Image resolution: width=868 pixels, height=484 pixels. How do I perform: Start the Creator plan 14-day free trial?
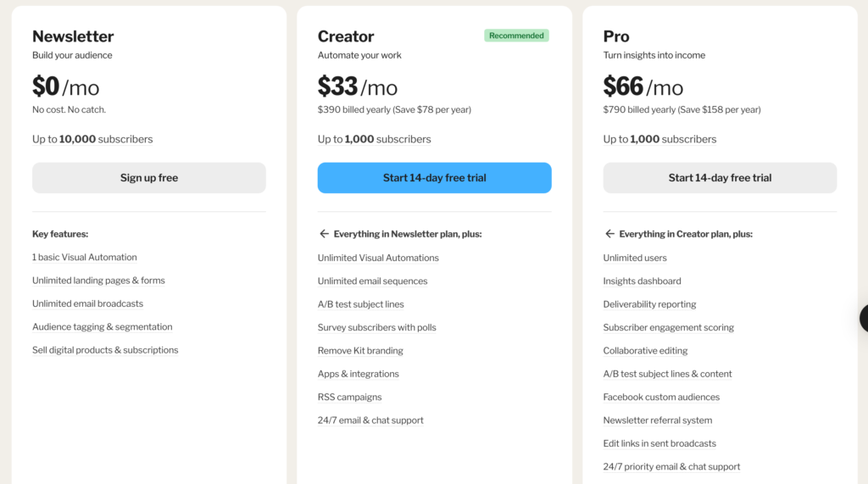tap(434, 178)
